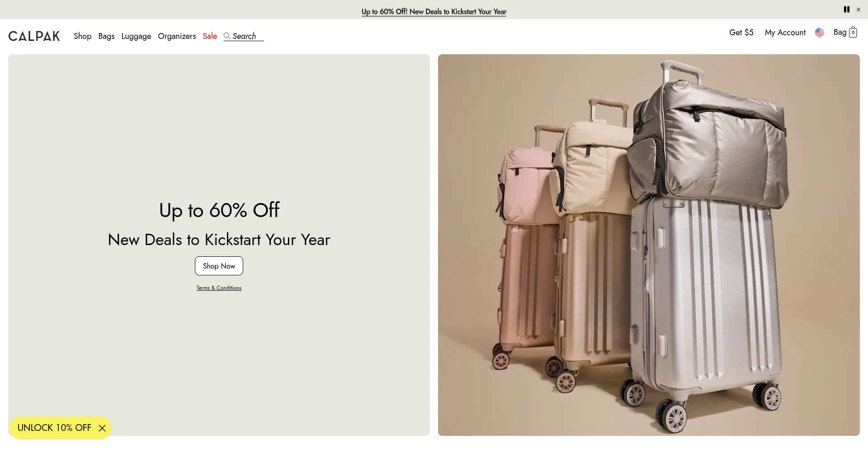
Task: Open My Account
Action: 785,33
